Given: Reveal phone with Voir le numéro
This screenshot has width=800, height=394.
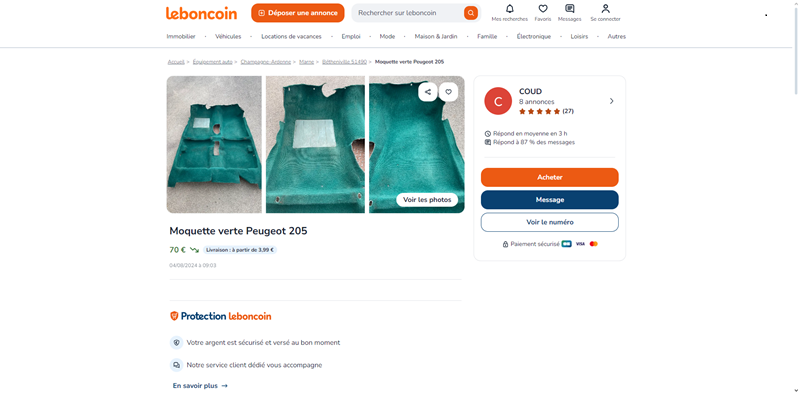Looking at the screenshot, I should tap(549, 222).
